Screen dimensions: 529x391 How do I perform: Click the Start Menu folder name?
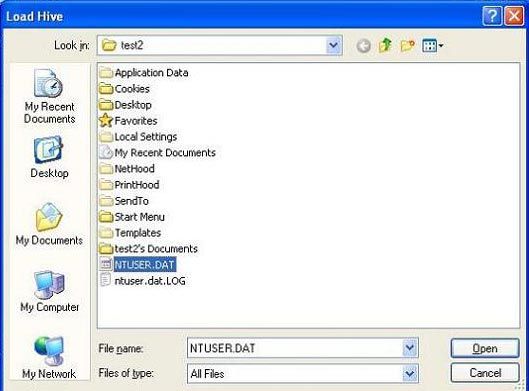point(140,217)
